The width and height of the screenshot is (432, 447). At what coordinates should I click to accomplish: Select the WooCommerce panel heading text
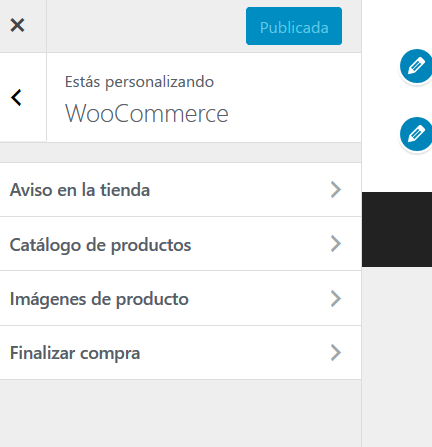coord(147,114)
